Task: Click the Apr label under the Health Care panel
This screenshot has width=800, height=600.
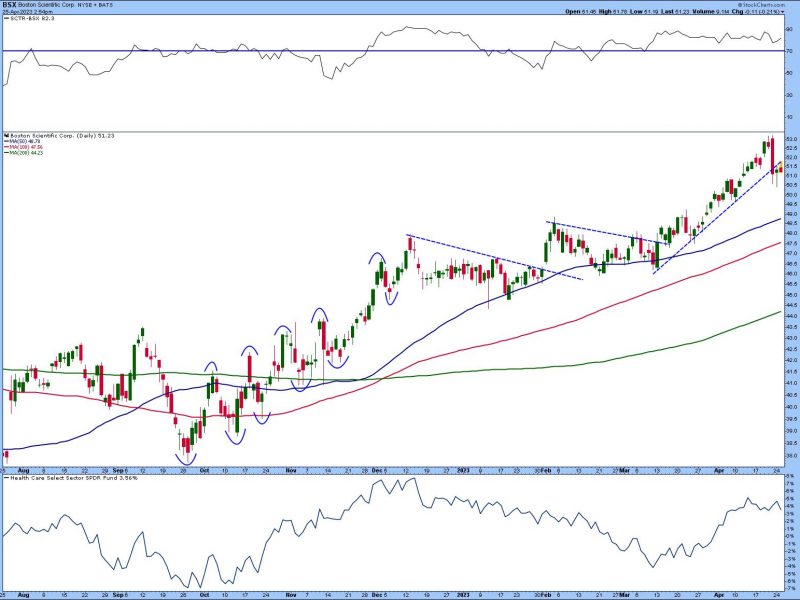Action: tap(718, 595)
